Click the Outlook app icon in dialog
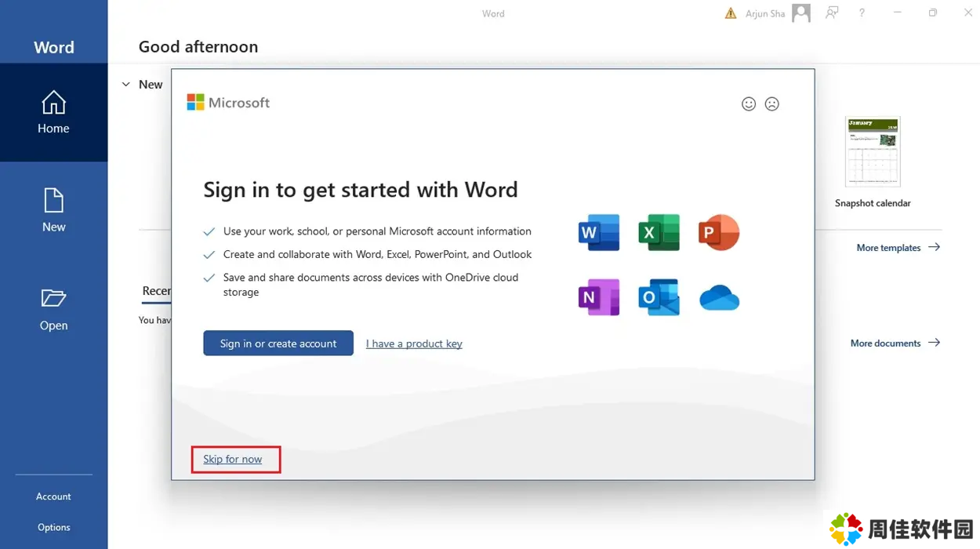 [659, 297]
